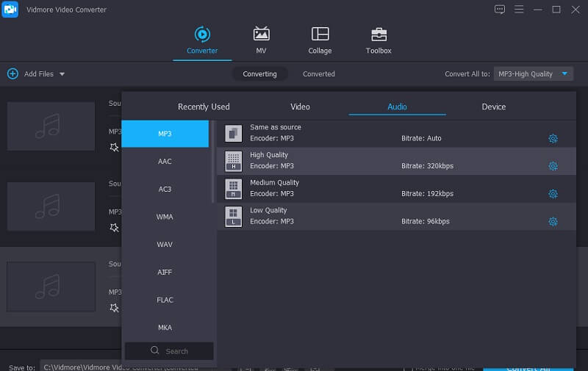Image resolution: width=588 pixels, height=371 pixels.
Task: Click the format Search field
Action: (x=170, y=351)
